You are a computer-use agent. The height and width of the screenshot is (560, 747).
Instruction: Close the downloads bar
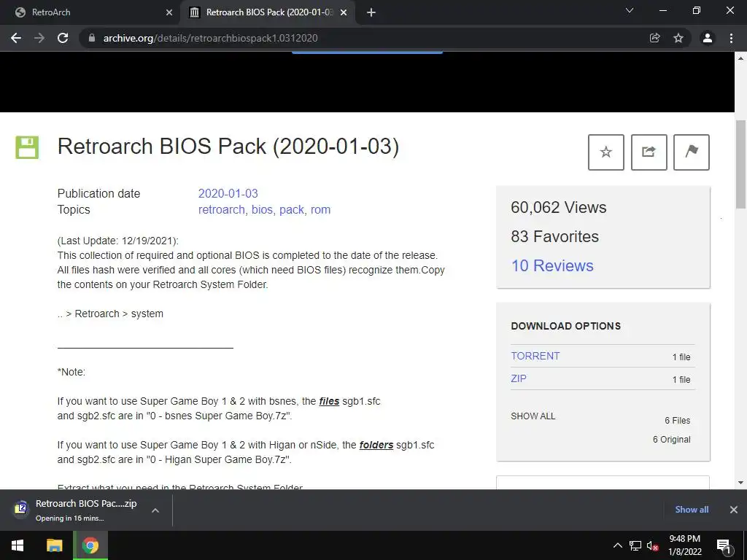[734, 510]
